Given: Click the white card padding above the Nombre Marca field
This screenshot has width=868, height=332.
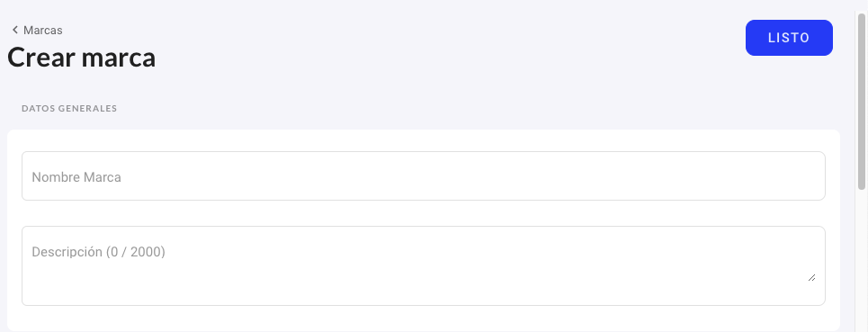Looking at the screenshot, I should [424, 140].
